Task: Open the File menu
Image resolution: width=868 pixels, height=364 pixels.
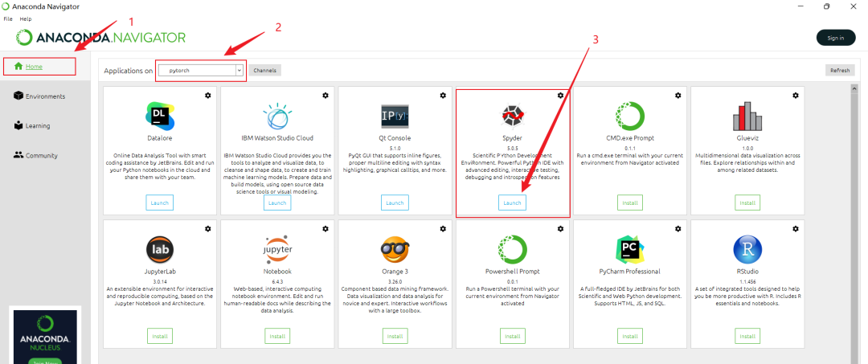Action: [8, 18]
